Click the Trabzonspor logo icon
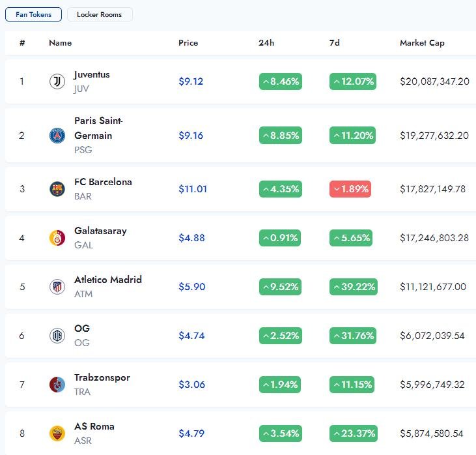This screenshot has width=476, height=455. (x=57, y=385)
